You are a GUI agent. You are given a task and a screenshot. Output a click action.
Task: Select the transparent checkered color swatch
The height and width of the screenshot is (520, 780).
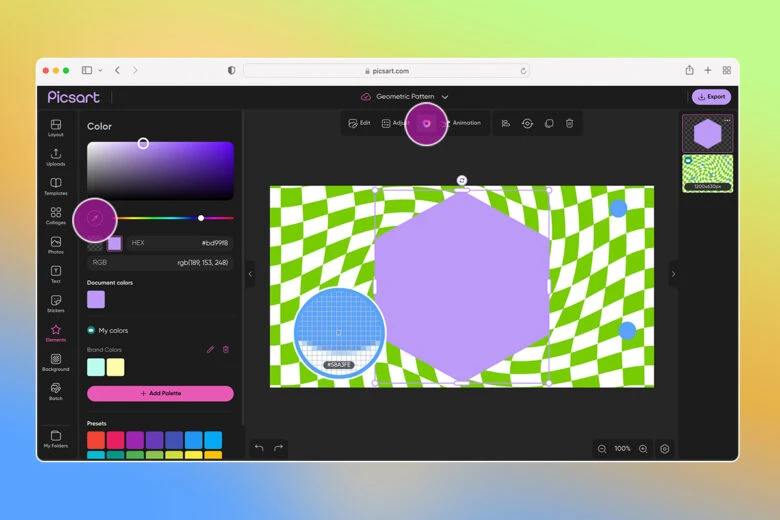[95, 243]
